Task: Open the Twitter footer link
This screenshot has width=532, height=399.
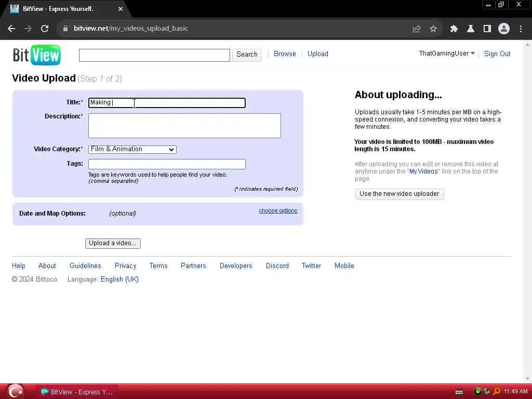Action: (x=312, y=266)
